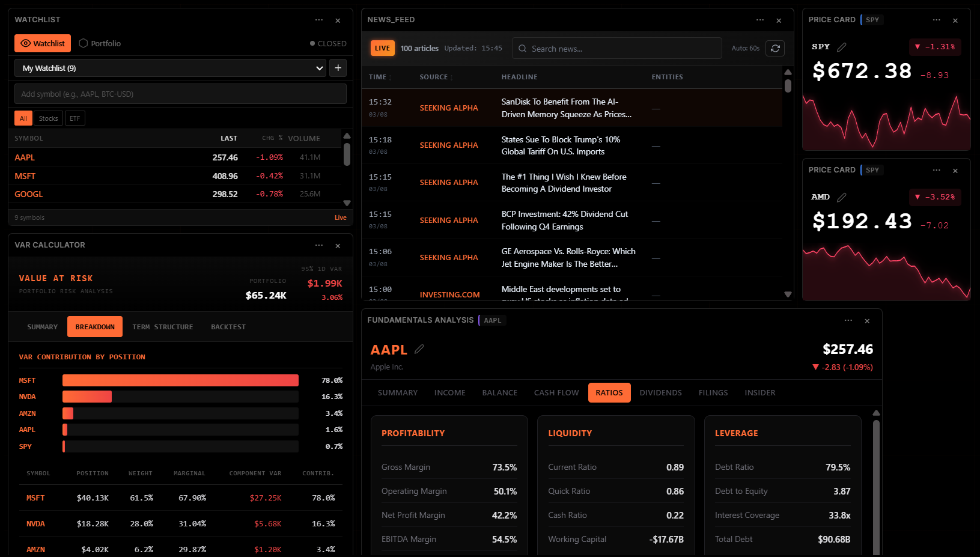Open the My Watchlist (9) dropdown
This screenshot has height=557, width=980.
coord(170,68)
